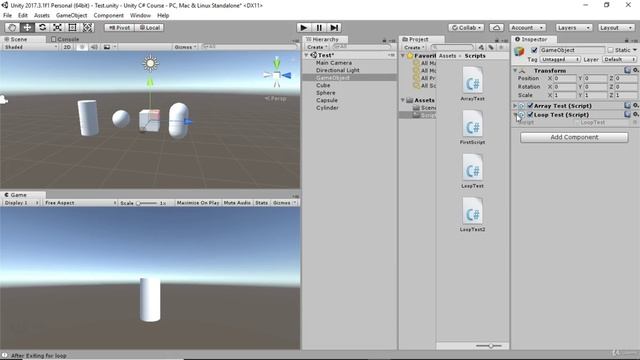Select the FirstScript C# asset
Viewport: 640px width, 360px height.
tap(472, 127)
